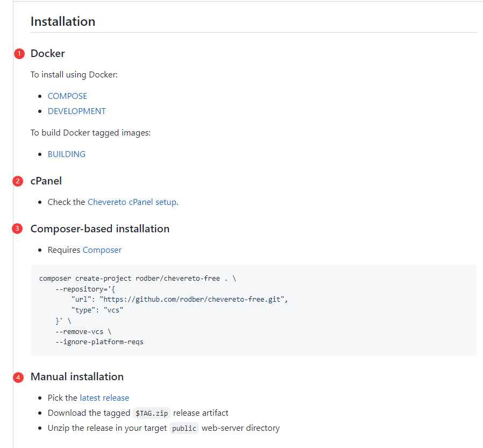The width and height of the screenshot is (483, 448).
Task: Click the red number 4 badge
Action: coord(19,377)
